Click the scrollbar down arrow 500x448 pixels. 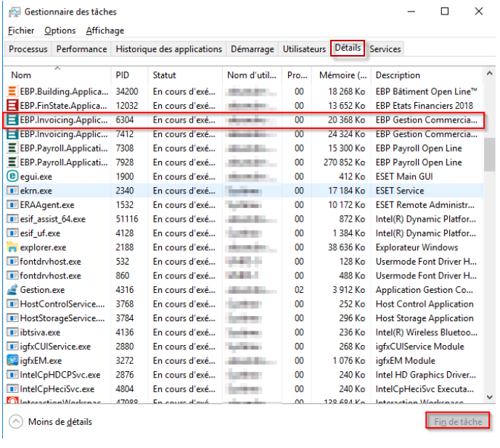pyautogui.click(x=489, y=397)
